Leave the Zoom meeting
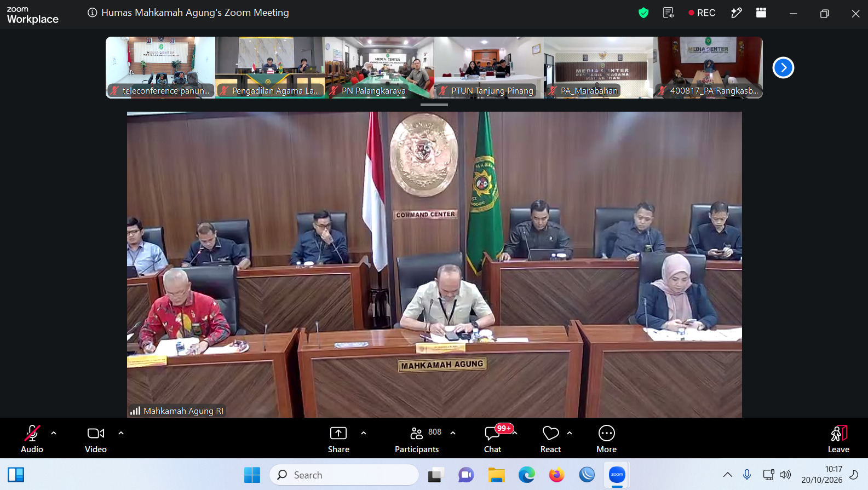The width and height of the screenshot is (868, 490). click(x=838, y=439)
